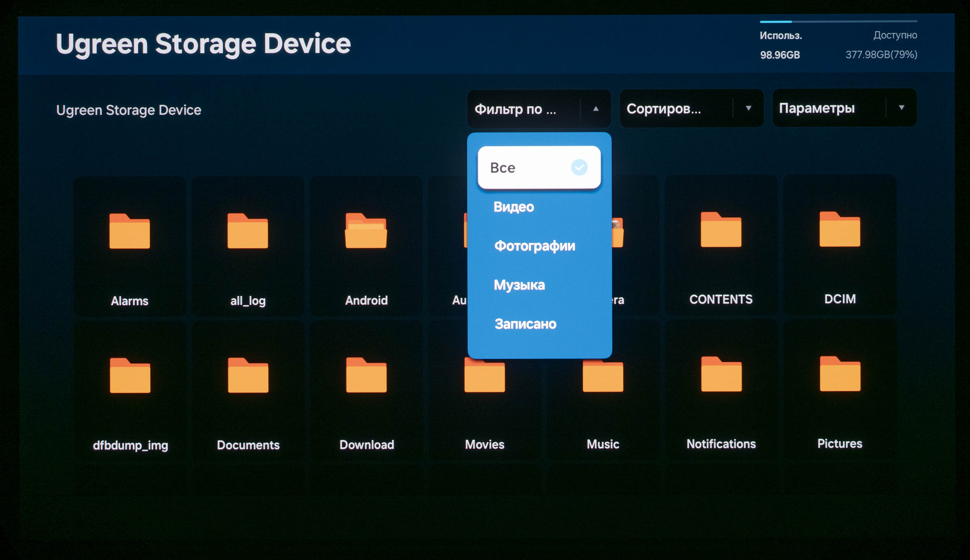Viewport: 970px width, 560px height.
Task: Choose Видео in filter menu
Action: click(x=514, y=207)
